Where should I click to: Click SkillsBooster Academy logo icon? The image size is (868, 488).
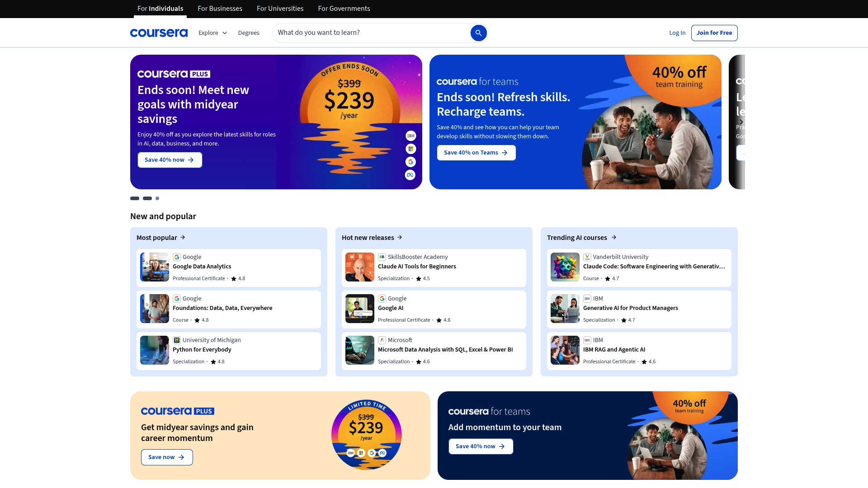(x=382, y=257)
